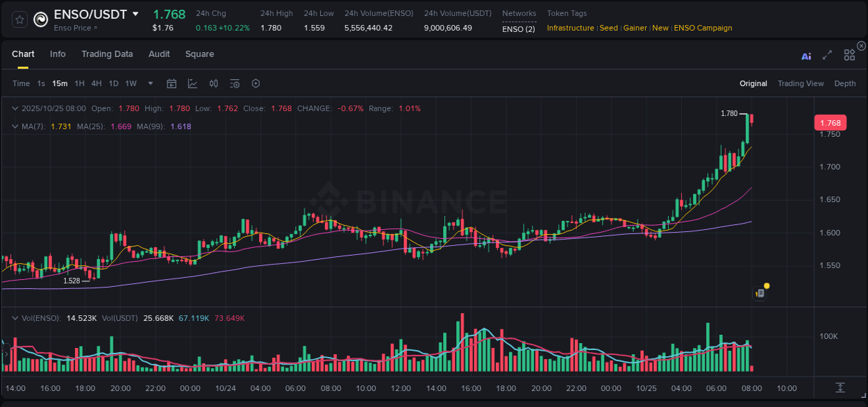Launch the Ai assistant icon

[x=806, y=56]
